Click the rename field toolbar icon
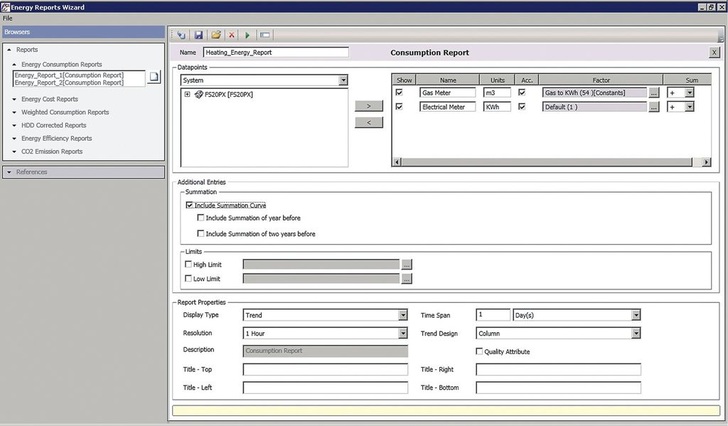This screenshot has width=728, height=426. point(265,35)
